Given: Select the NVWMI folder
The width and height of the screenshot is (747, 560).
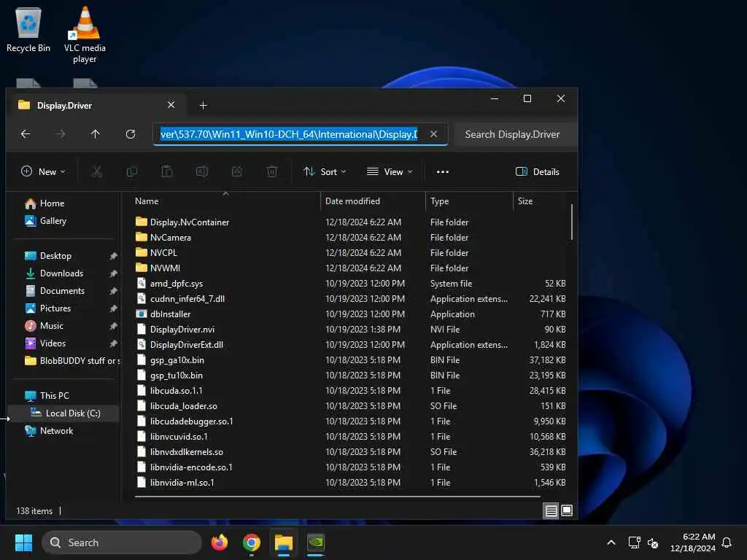Looking at the screenshot, I should tap(165, 268).
